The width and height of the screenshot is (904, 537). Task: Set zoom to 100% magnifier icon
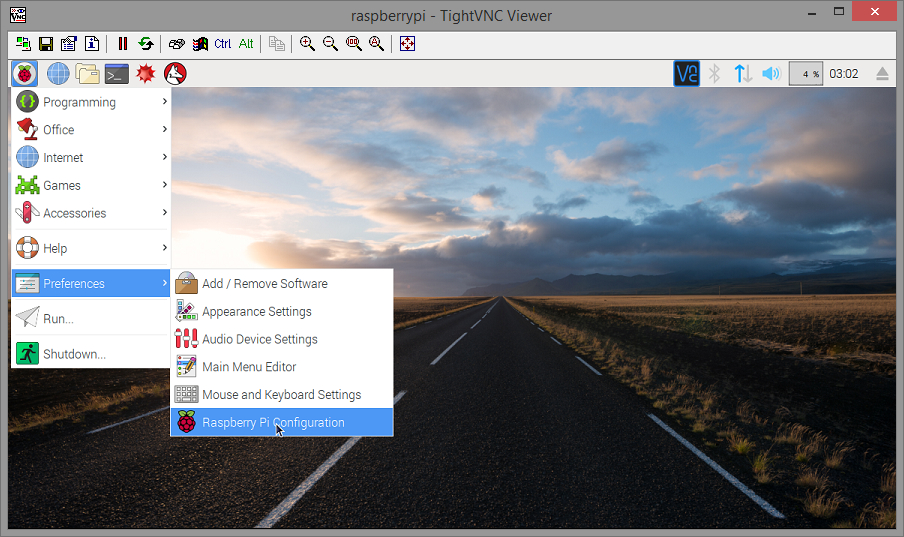point(353,44)
